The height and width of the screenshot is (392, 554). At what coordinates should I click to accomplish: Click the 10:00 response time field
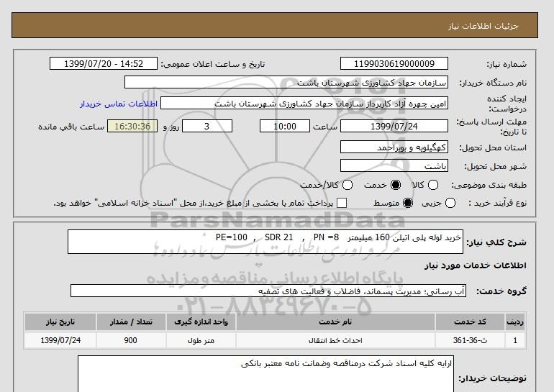tap(286, 127)
